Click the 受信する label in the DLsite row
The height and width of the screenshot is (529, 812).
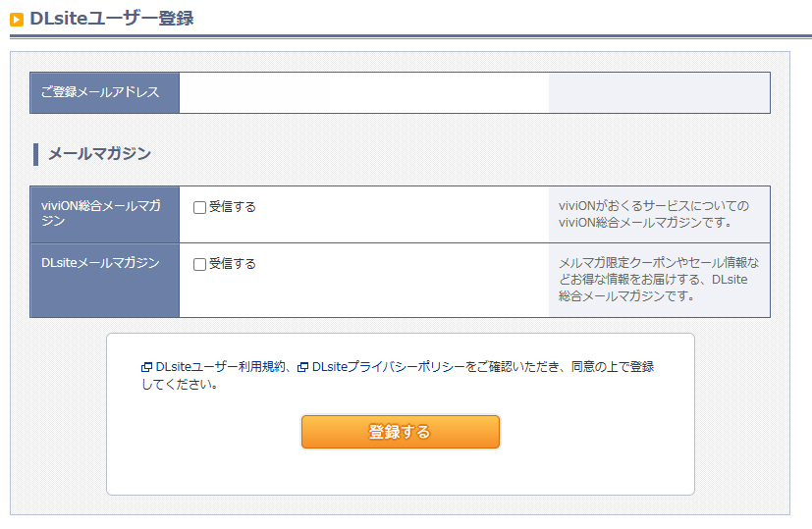(x=233, y=264)
